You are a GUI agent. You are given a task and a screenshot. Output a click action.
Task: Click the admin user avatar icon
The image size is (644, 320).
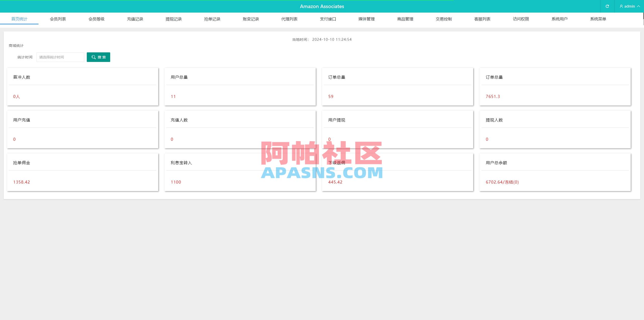click(621, 6)
